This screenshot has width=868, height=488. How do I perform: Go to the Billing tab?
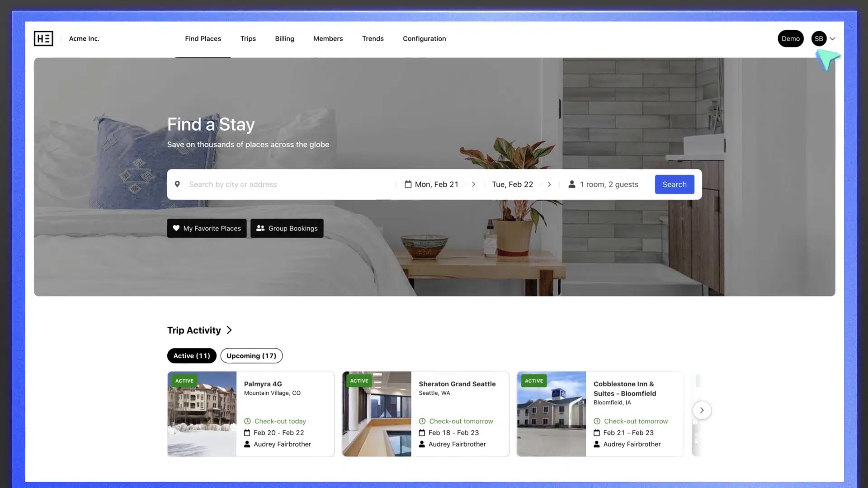point(284,38)
